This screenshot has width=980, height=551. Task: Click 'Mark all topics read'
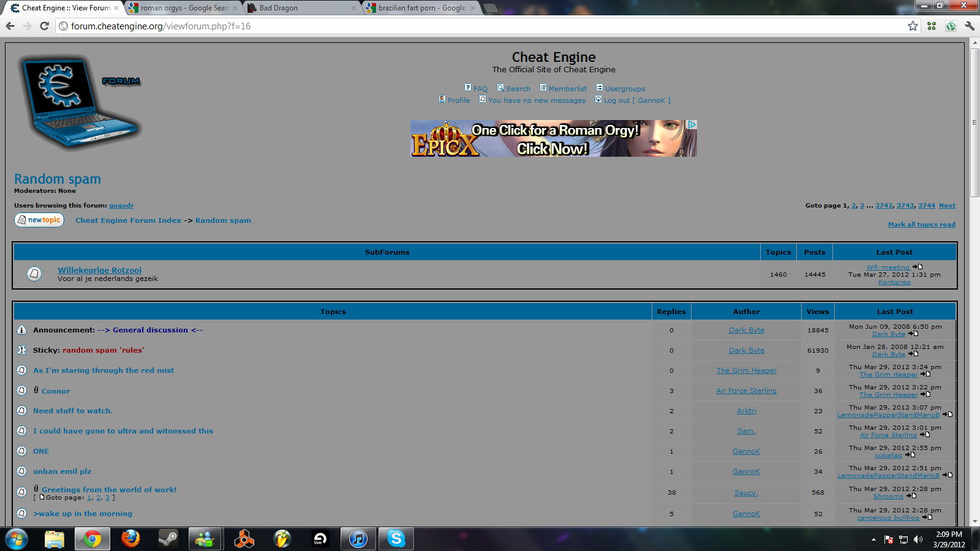click(922, 225)
